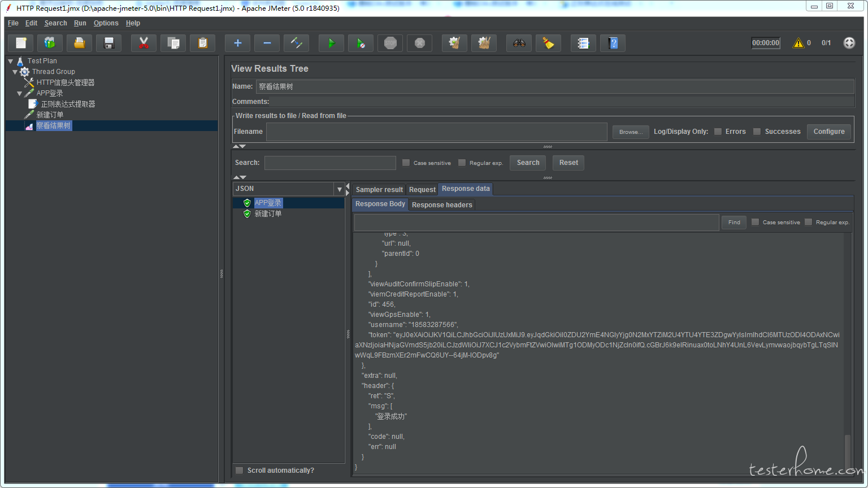Click the Cut scissors icon
This screenshot has height=488, width=868.
coord(144,43)
